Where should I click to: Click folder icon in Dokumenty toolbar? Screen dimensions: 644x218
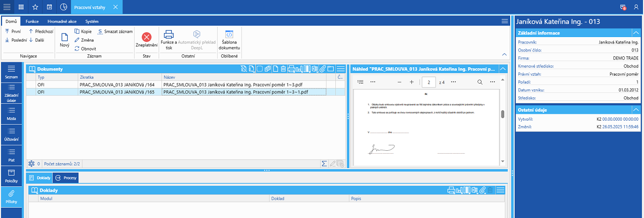coord(330,69)
